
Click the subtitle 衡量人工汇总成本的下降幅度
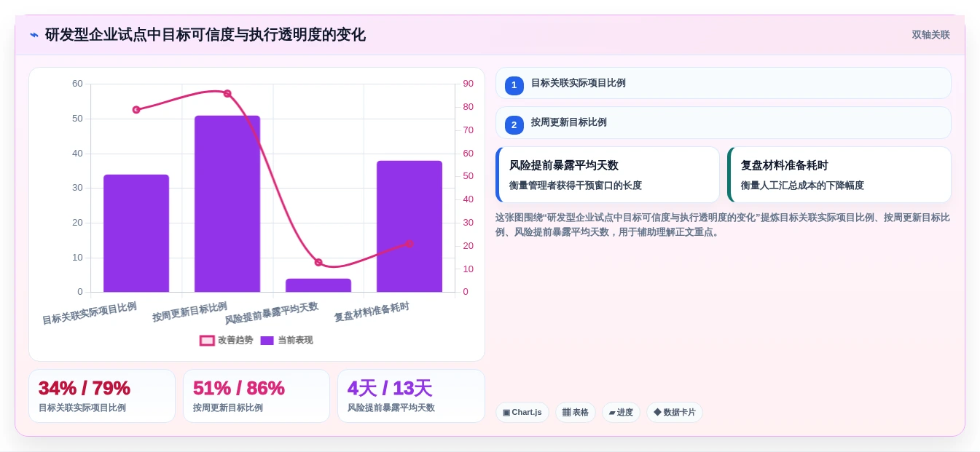click(802, 186)
